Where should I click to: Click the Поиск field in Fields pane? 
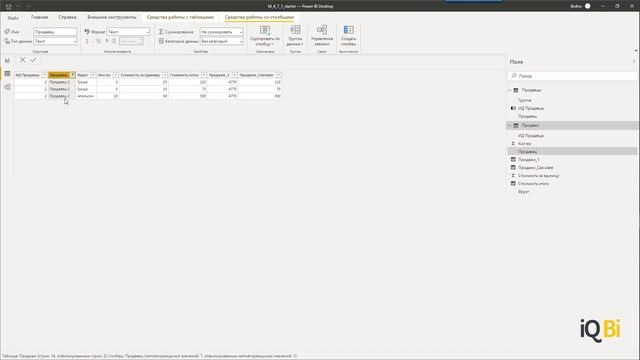click(572, 76)
